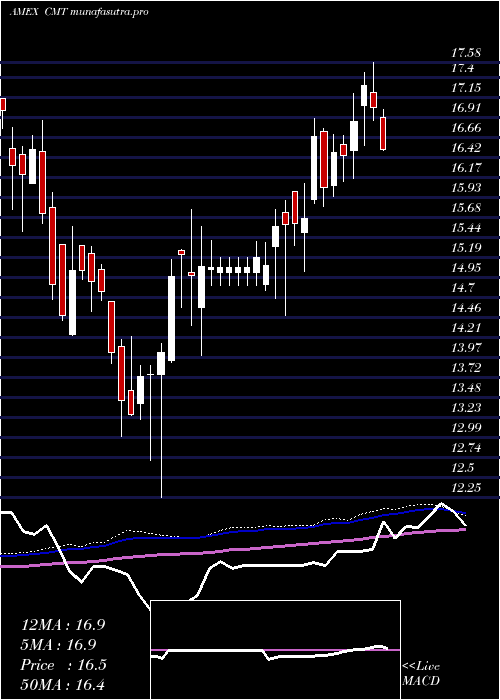500x700 pixels.
Task: Click the MACD inset chart panel
Action: click(275, 650)
